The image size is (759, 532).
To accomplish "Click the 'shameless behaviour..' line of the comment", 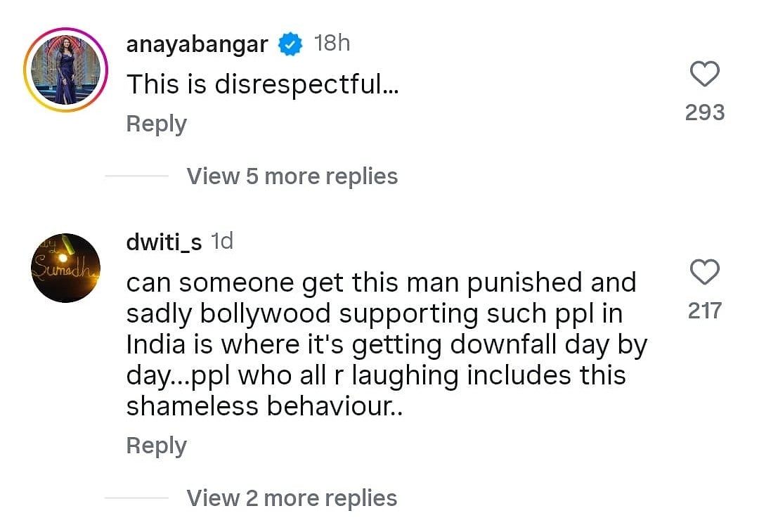I will [264, 406].
